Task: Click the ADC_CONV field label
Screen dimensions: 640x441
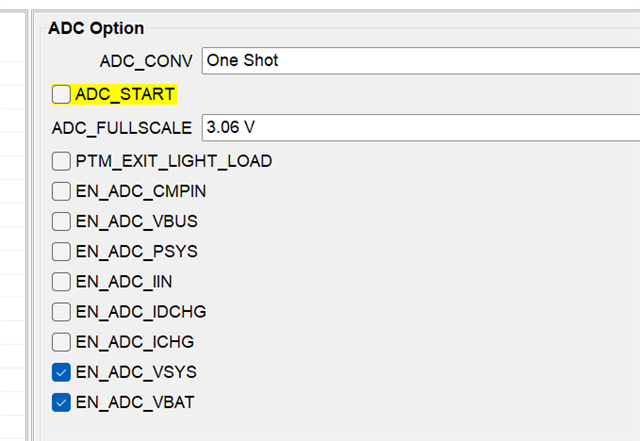Action: click(146, 61)
